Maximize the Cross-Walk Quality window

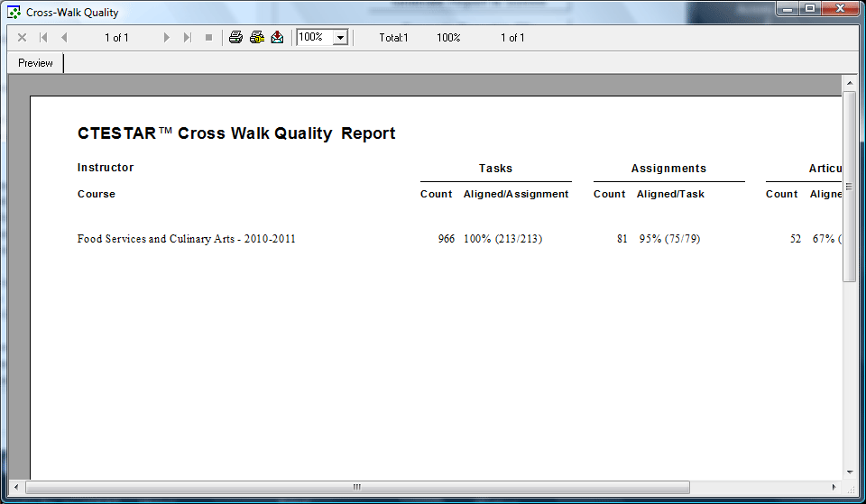pos(810,9)
